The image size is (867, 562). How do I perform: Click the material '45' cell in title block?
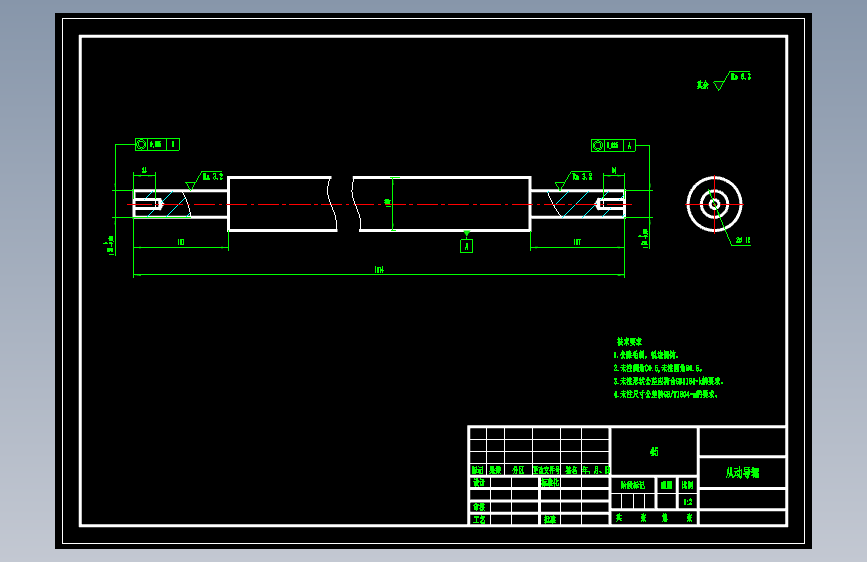[654, 451]
